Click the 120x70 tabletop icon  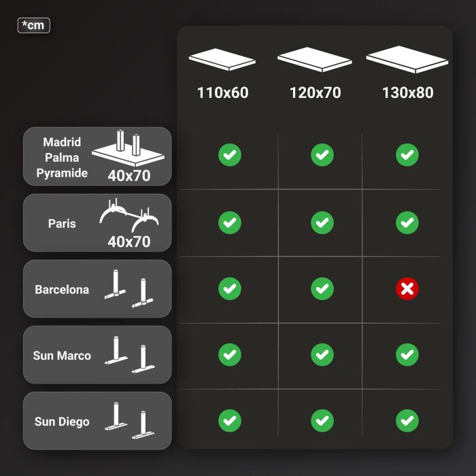pyautogui.click(x=315, y=60)
